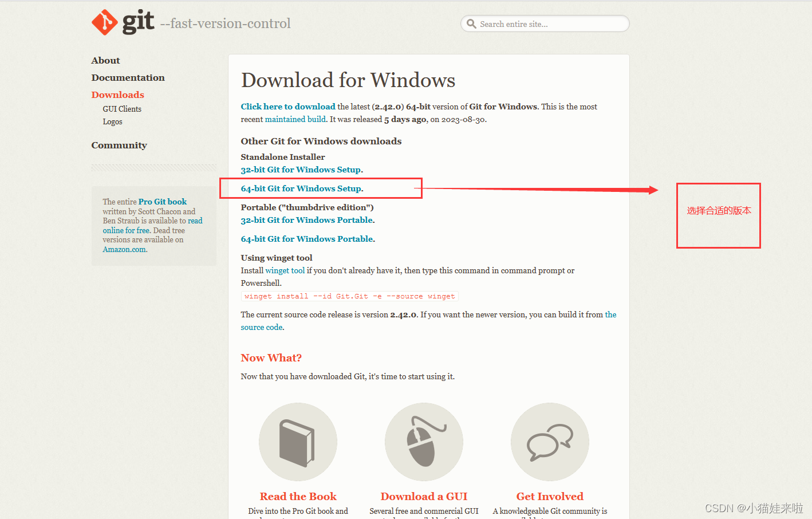Click 'Other Git for Windows downloads' heading
812x519 pixels.
coord(321,141)
